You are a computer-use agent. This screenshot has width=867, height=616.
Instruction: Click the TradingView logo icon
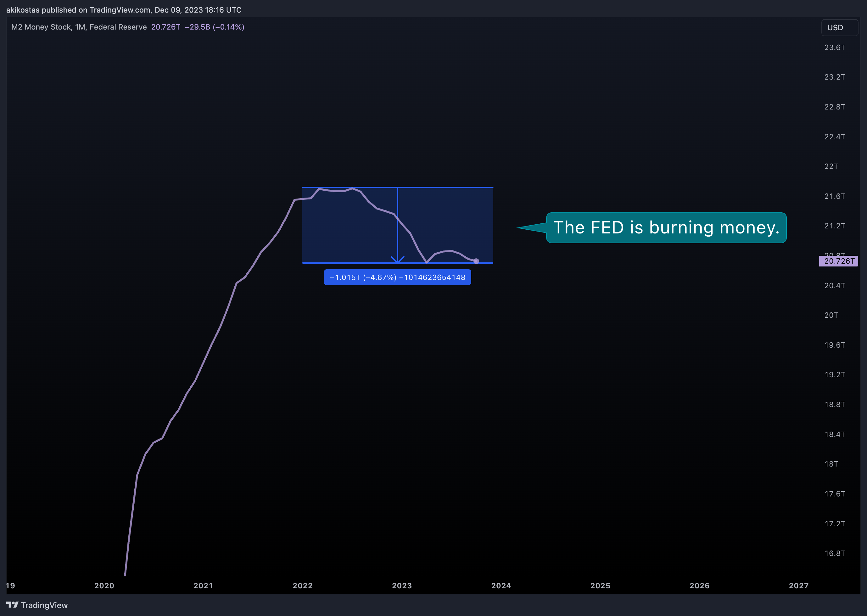[12, 605]
